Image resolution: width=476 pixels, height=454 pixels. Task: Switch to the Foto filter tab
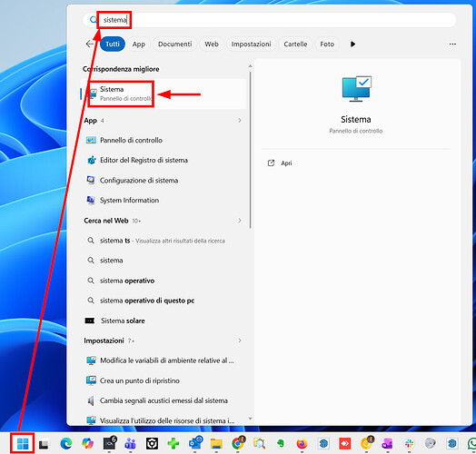coord(327,44)
